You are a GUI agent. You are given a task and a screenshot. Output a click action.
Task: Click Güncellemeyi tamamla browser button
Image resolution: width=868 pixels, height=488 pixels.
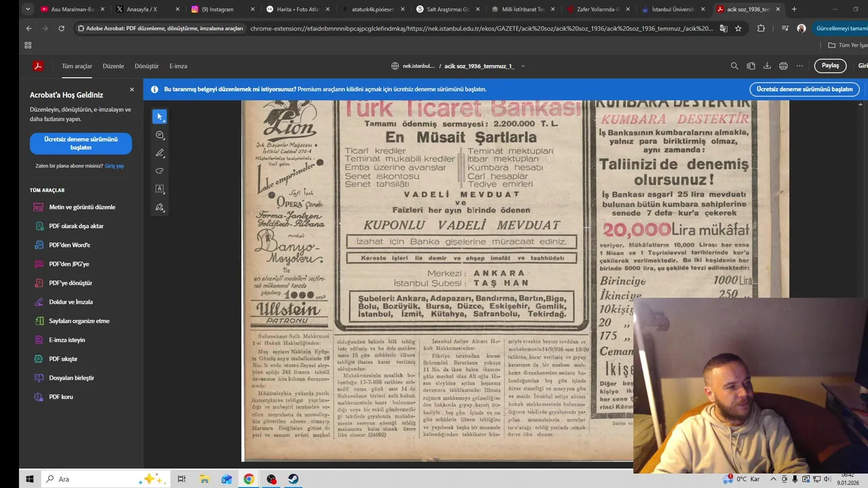(841, 28)
